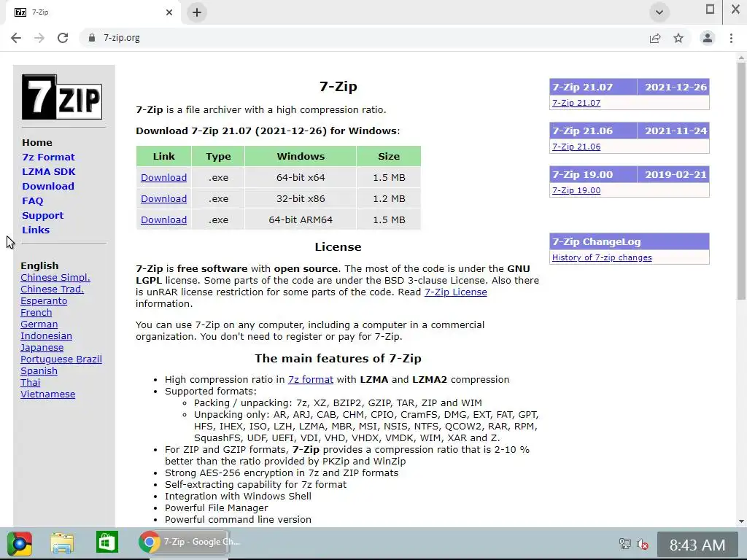This screenshot has height=560, width=747.
Task: Select the 7-Zip Google Chrome taskbar button
Action: (x=183, y=542)
